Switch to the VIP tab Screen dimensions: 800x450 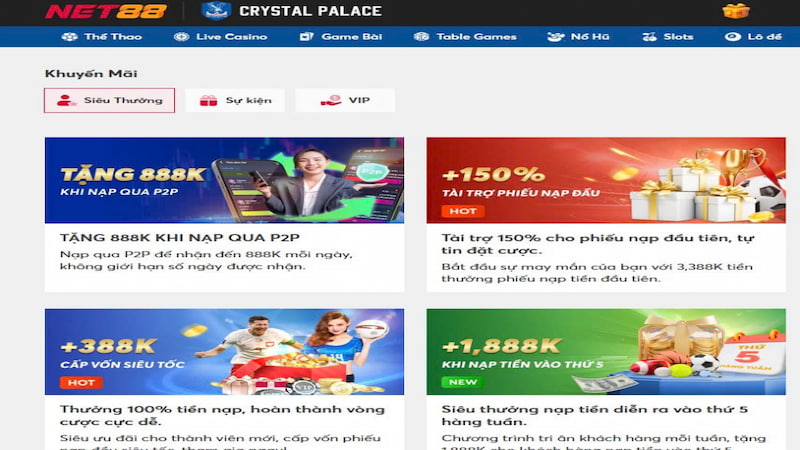tap(345, 101)
